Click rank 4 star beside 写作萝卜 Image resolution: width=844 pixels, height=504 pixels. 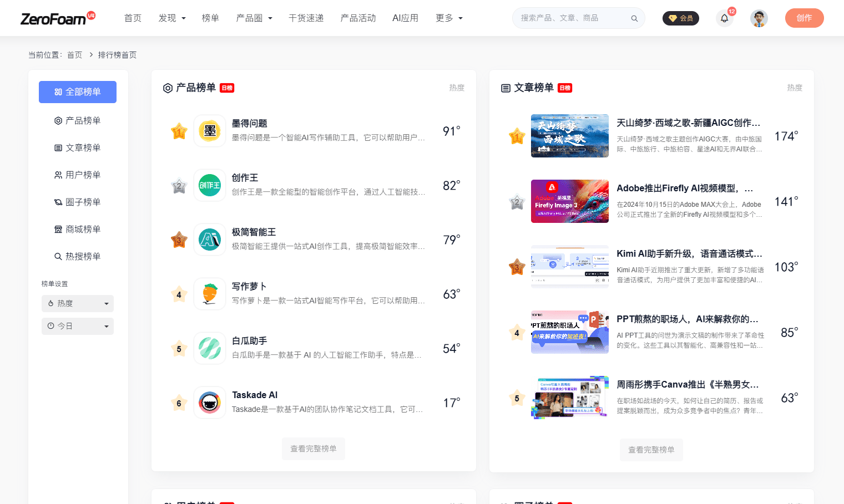click(179, 294)
